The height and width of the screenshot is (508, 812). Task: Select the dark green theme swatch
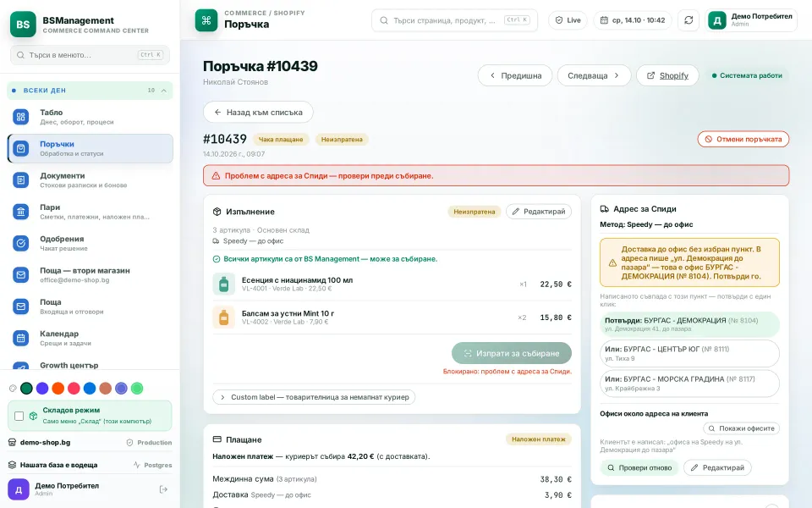coord(26,389)
